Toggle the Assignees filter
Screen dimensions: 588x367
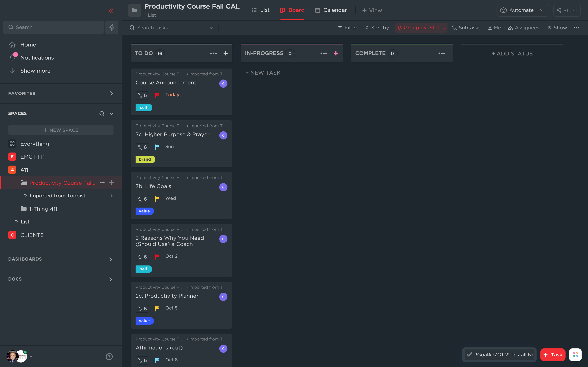(524, 28)
